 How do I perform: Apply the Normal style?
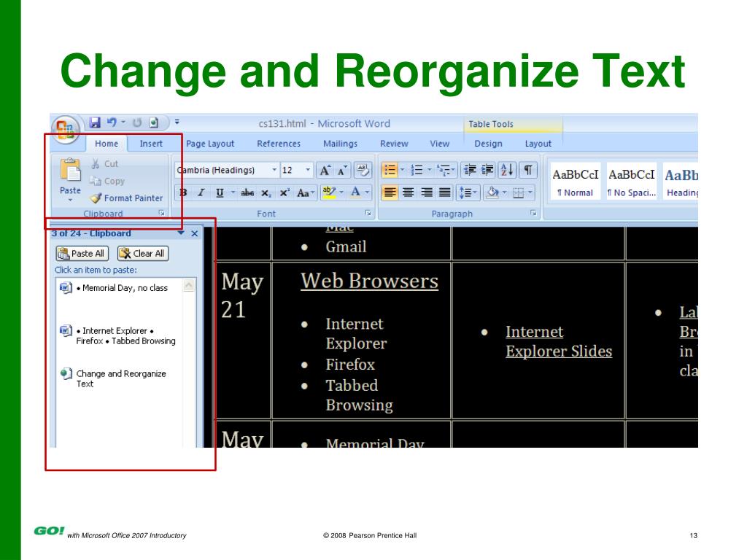[575, 182]
